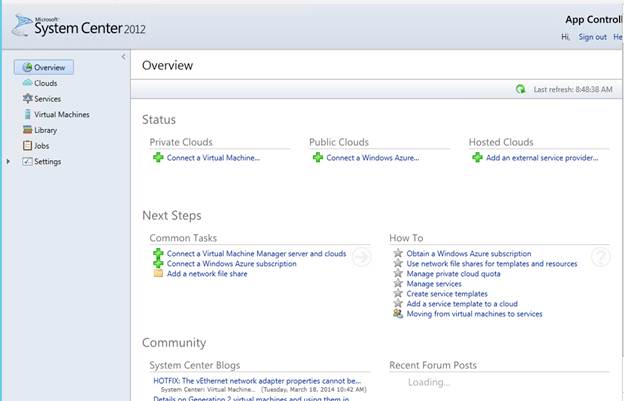This screenshot has width=624, height=401.
Task: Click the Clouds icon in sidebar
Action: [27, 83]
